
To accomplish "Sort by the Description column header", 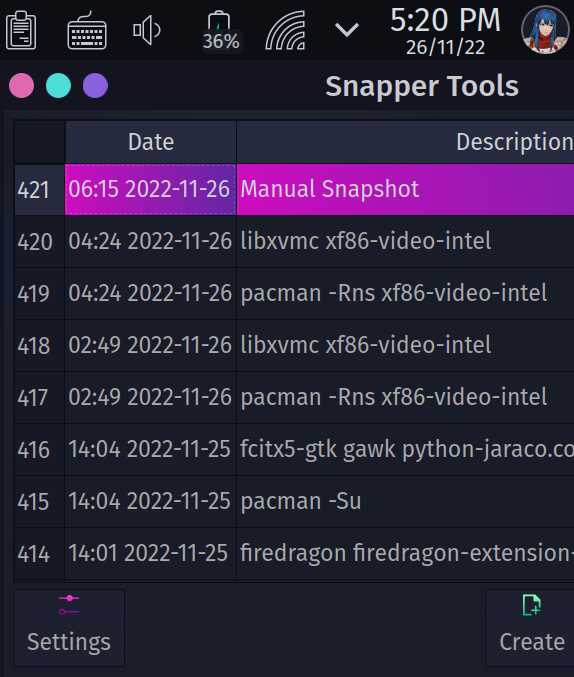I will 406,142.
